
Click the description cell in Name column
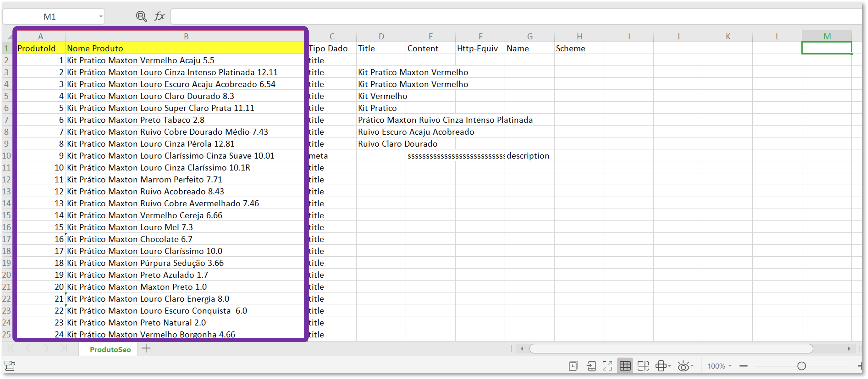(530, 155)
